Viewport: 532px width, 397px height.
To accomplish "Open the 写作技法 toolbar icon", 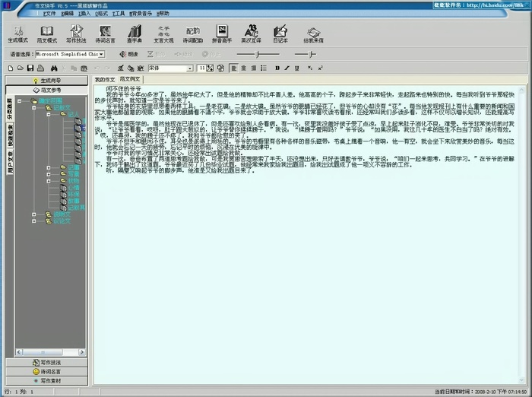I will 77,33.
